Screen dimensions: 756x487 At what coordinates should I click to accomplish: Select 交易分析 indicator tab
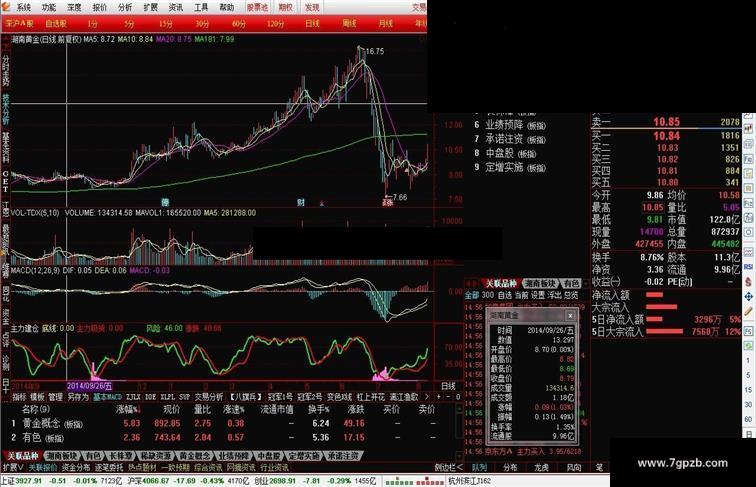(209, 397)
